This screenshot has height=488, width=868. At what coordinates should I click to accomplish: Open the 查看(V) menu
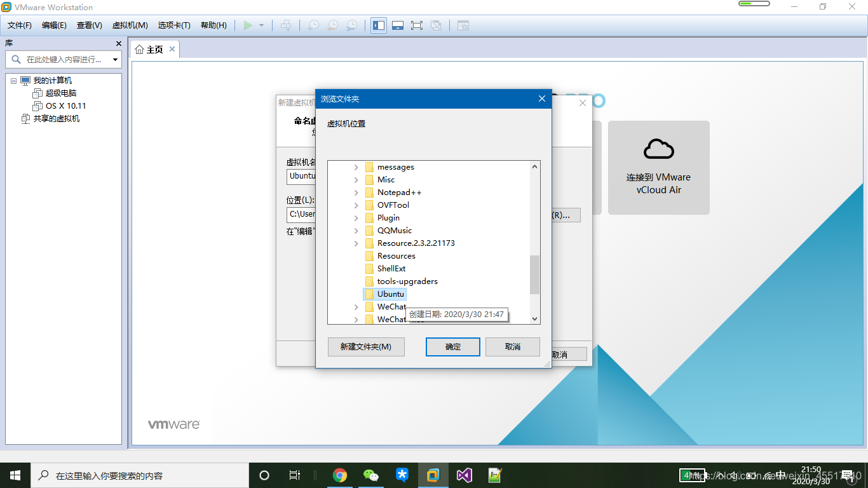[x=90, y=25]
